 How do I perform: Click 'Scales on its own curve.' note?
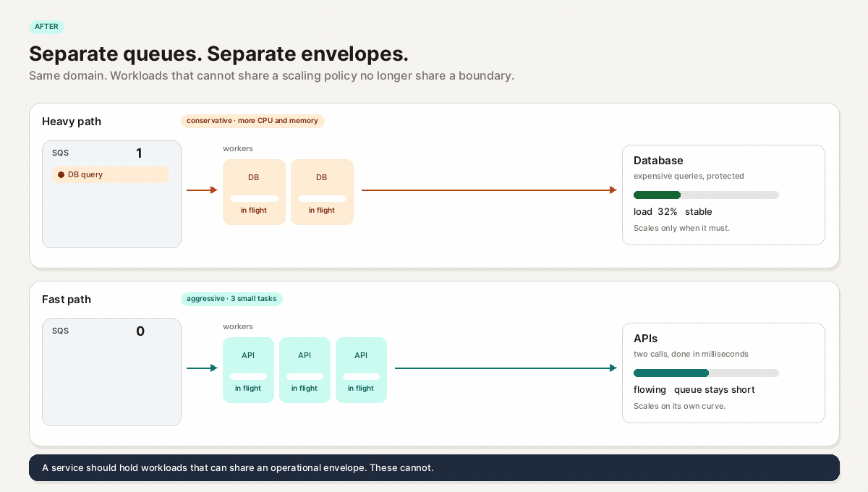(679, 406)
